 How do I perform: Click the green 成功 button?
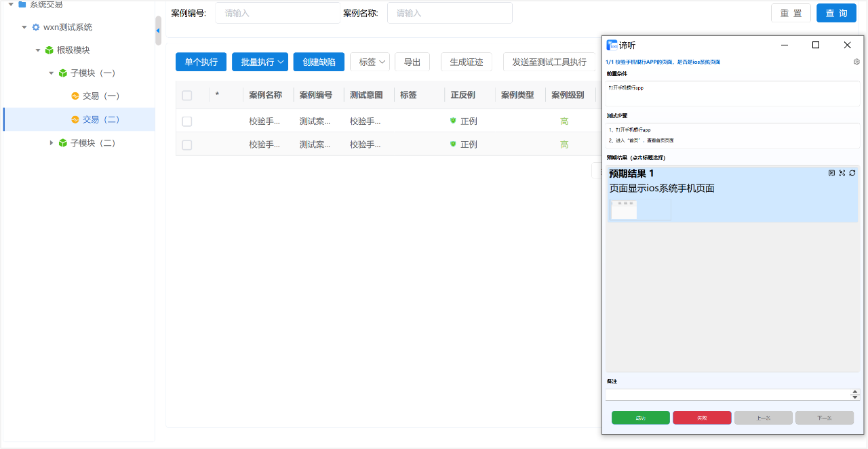(640, 418)
